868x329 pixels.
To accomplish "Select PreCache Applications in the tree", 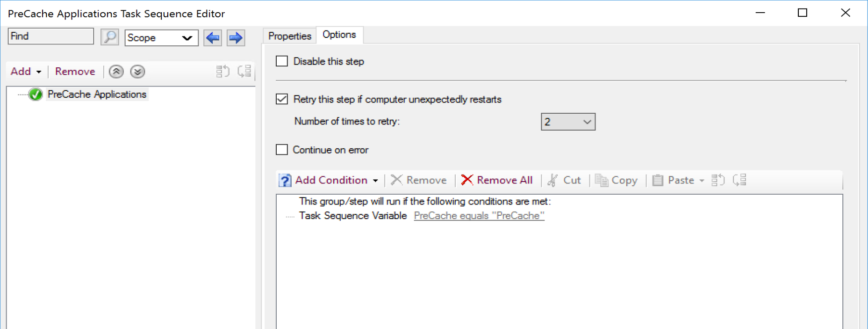I will tap(97, 95).
